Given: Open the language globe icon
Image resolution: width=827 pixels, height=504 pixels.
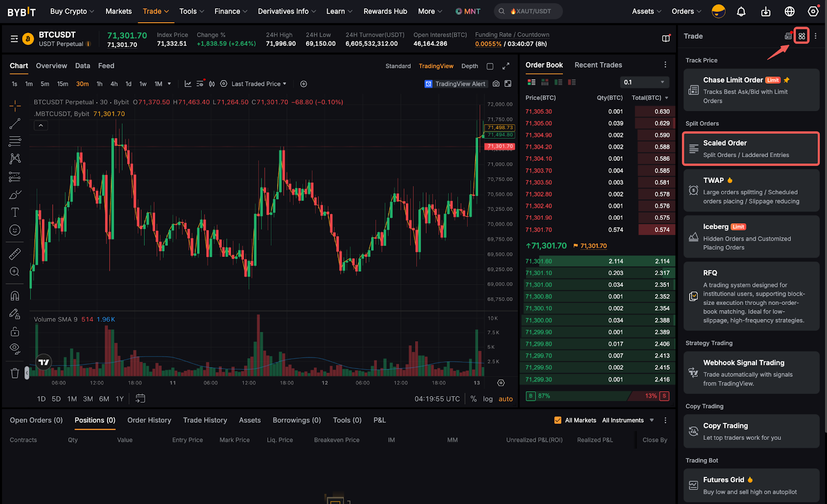Looking at the screenshot, I should pyautogui.click(x=789, y=11).
